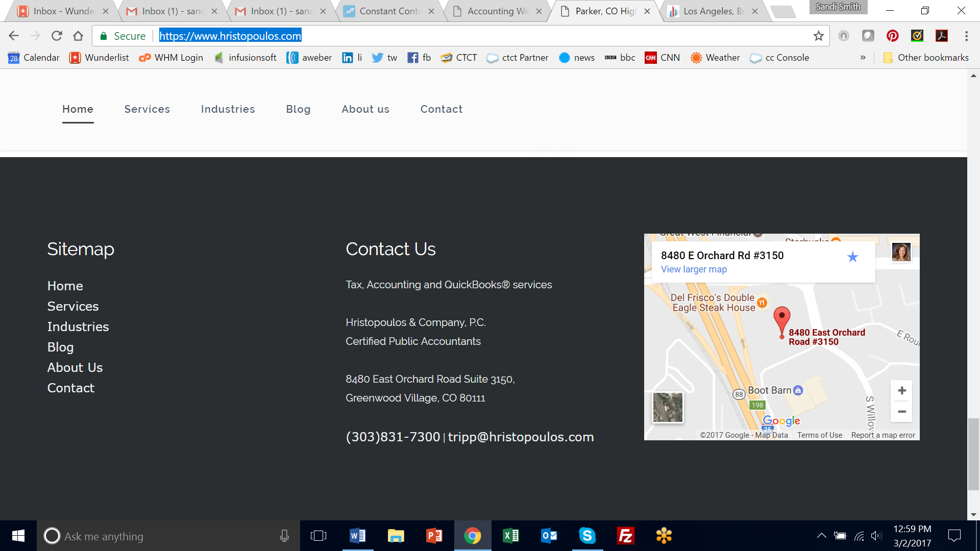Open the browser home page icon
This screenshot has width=980, height=551.
[x=78, y=36]
